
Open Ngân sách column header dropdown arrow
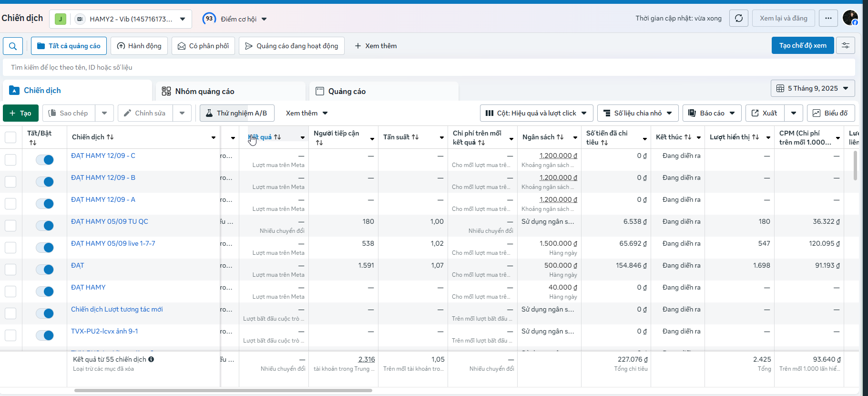575,137
